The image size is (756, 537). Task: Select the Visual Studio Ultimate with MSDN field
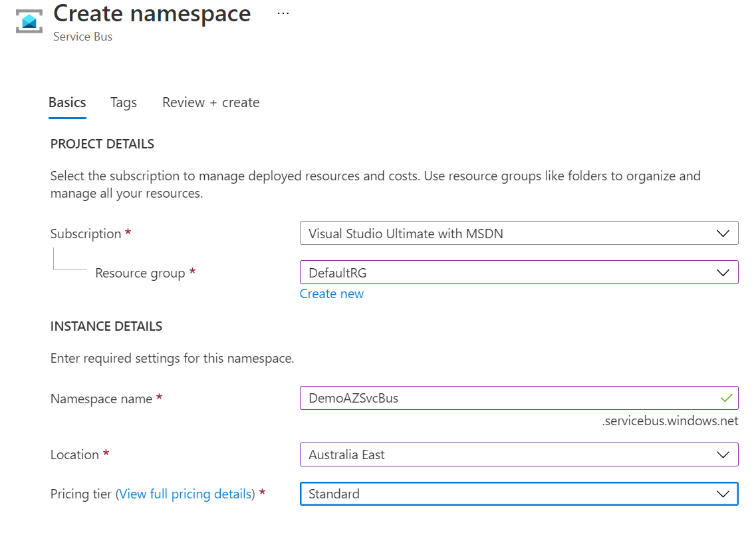pos(465,233)
